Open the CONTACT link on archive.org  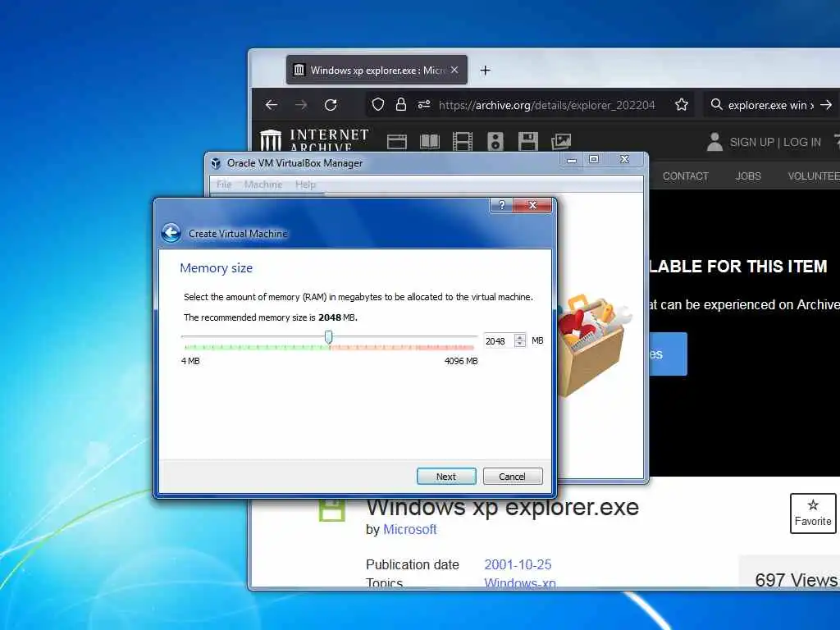[x=685, y=176]
